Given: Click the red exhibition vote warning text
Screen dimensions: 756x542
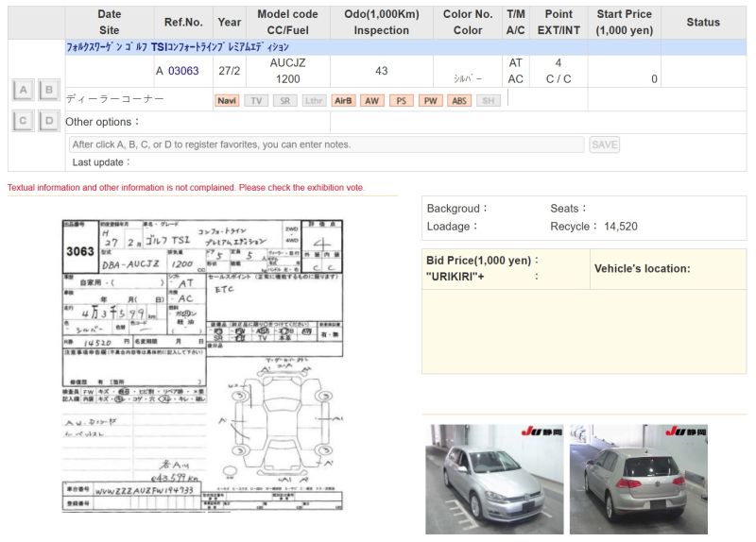Looking at the screenshot, I should pyautogui.click(x=186, y=187).
